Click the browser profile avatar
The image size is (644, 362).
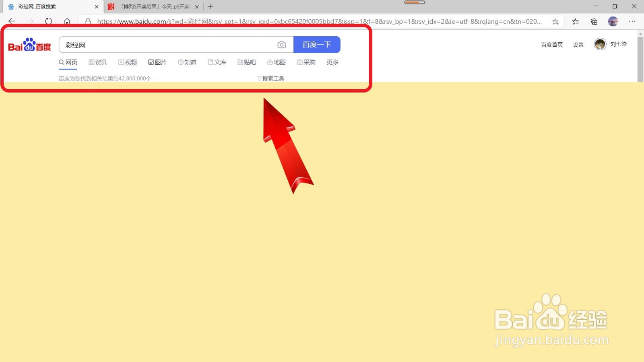(x=613, y=22)
